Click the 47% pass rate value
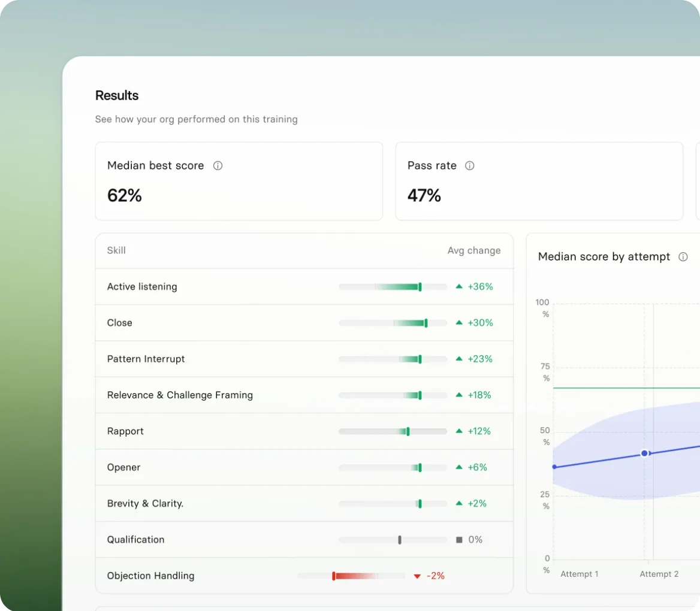The width and height of the screenshot is (700, 611). click(424, 195)
